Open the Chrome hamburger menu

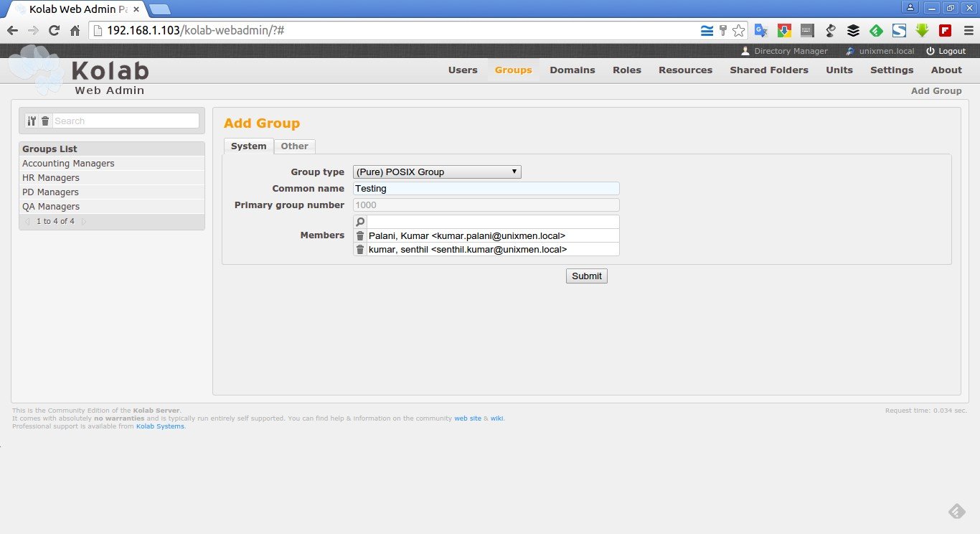tap(968, 31)
